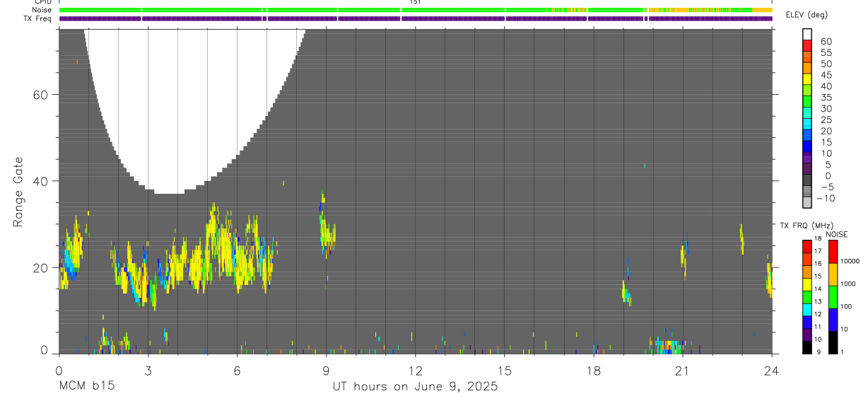Click the purple TX Freq status strip
The width and height of the screenshot is (868, 401).
pyautogui.click(x=416, y=18)
